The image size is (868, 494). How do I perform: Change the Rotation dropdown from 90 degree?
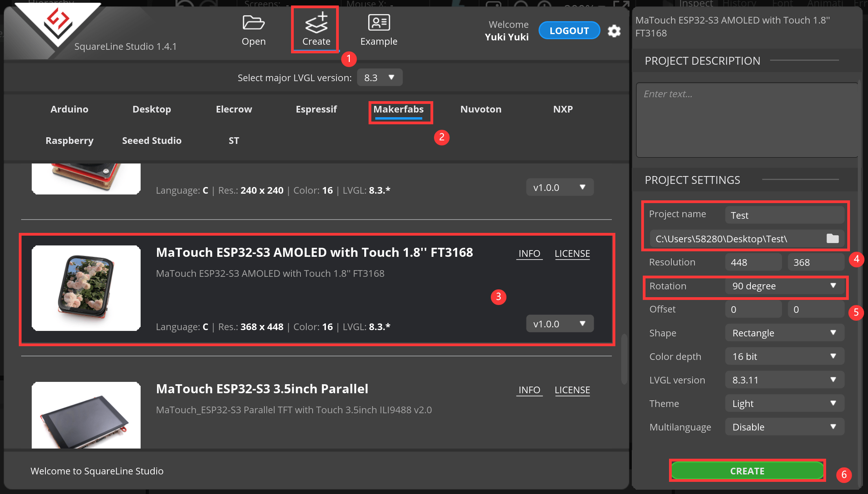pyautogui.click(x=784, y=286)
